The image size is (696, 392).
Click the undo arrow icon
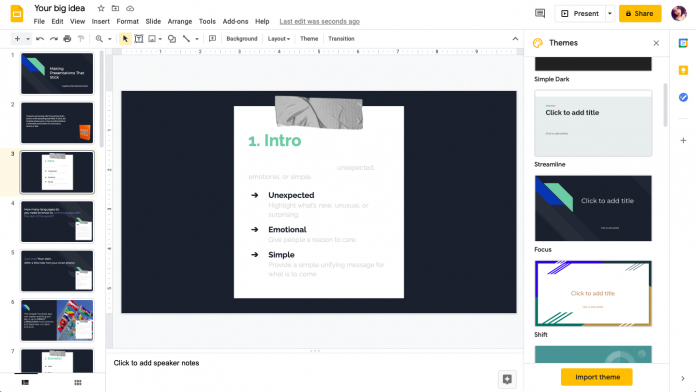click(x=40, y=39)
